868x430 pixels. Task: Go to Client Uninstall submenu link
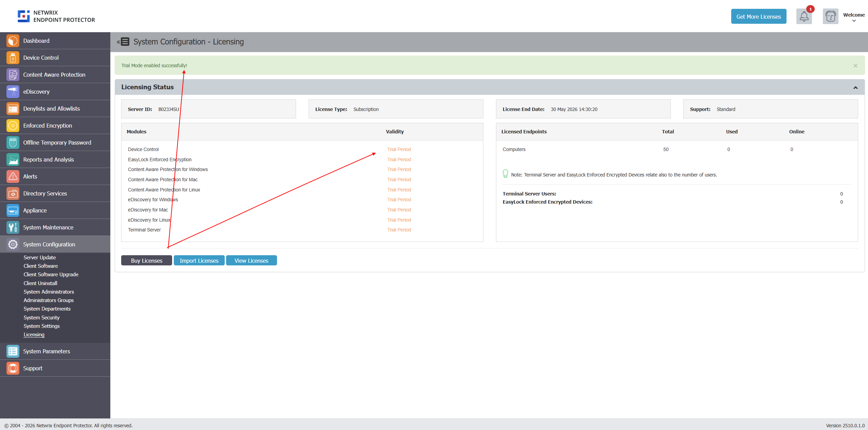[40, 283]
